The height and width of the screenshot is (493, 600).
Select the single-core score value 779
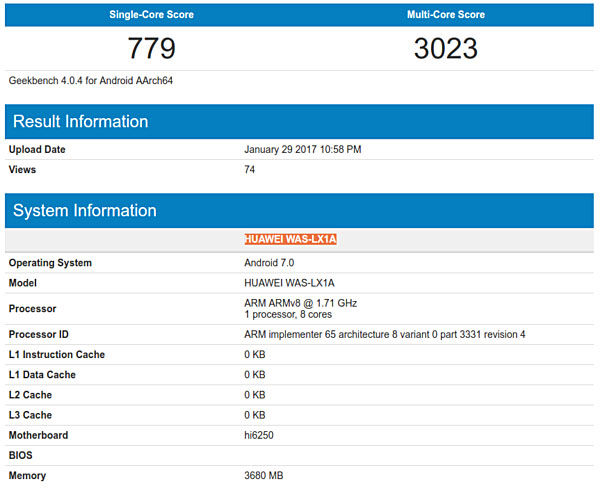coord(151,48)
